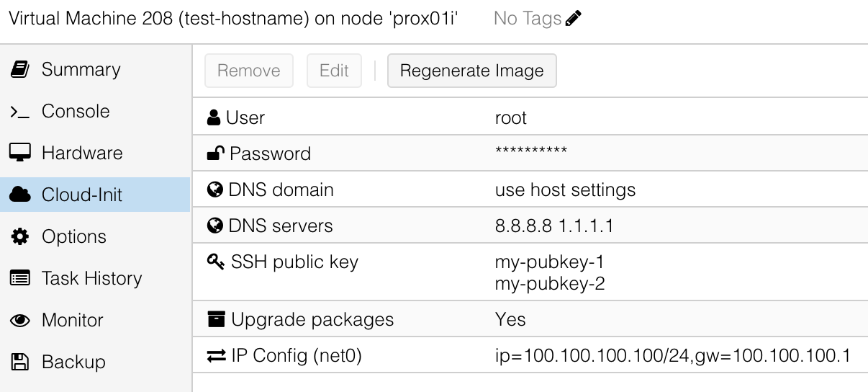Click the Console terminal prompt icon

[19, 112]
